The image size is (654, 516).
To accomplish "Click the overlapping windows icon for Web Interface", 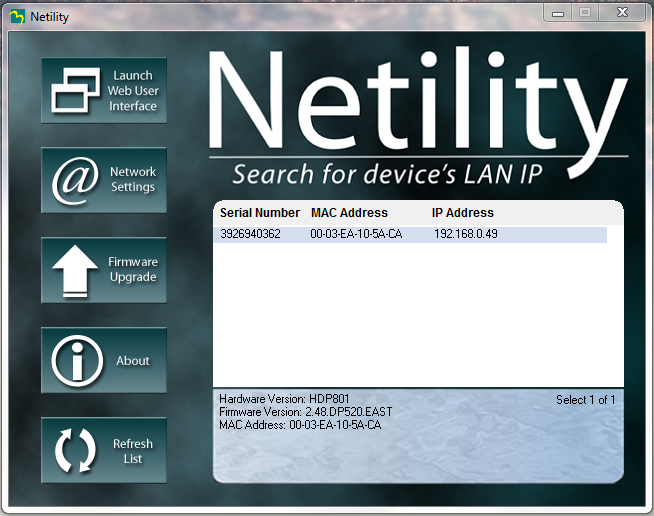I will click(x=75, y=90).
